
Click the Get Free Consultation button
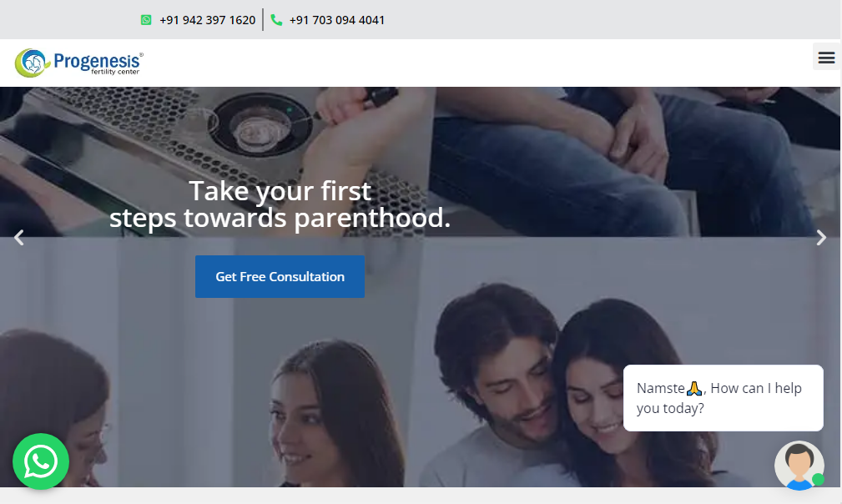coord(280,276)
